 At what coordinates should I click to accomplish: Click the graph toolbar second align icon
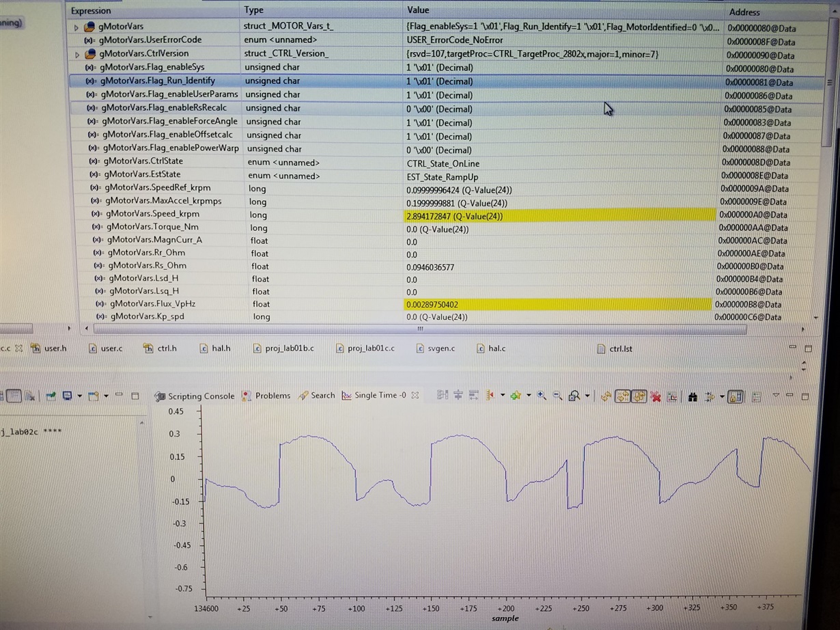(x=458, y=395)
